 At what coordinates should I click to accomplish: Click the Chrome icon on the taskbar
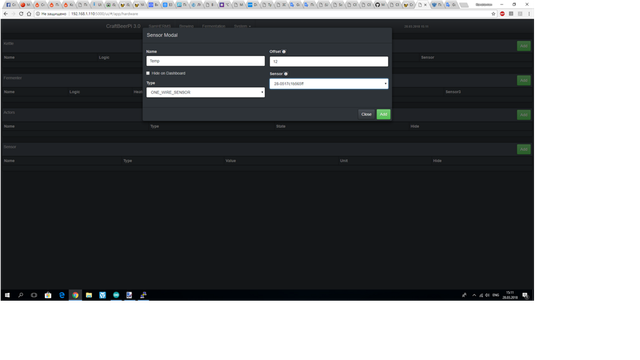coord(75,295)
